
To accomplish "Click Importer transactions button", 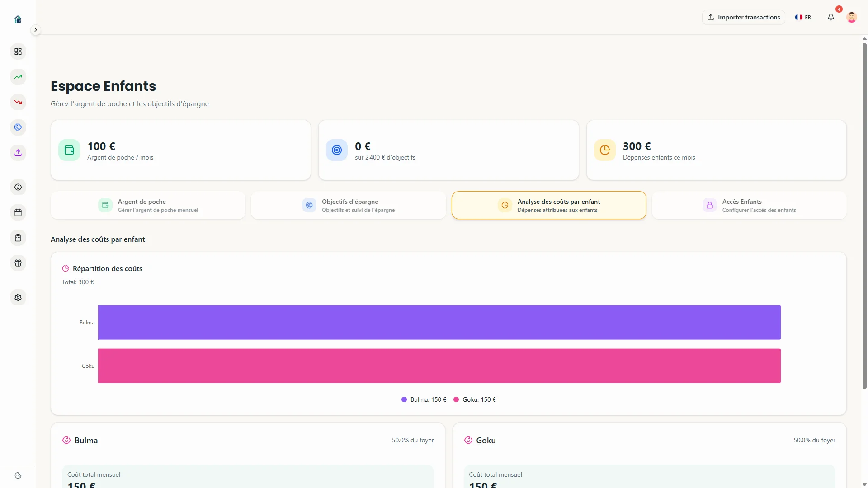I will click(x=744, y=17).
